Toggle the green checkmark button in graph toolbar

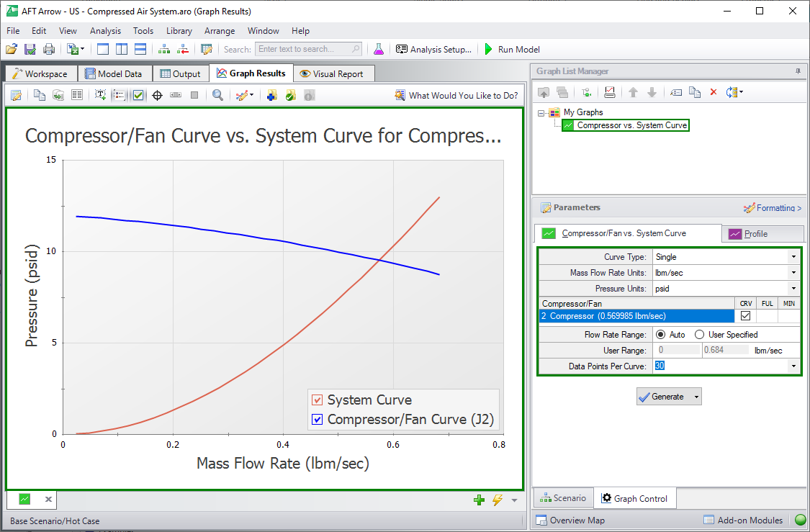(138, 96)
